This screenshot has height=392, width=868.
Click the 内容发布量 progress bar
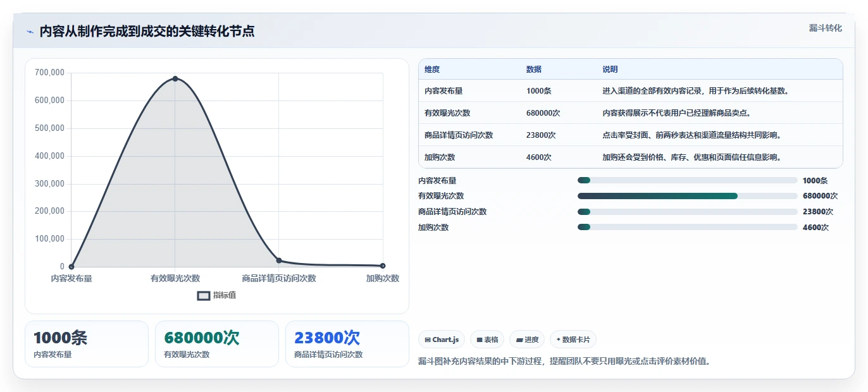[688, 180]
